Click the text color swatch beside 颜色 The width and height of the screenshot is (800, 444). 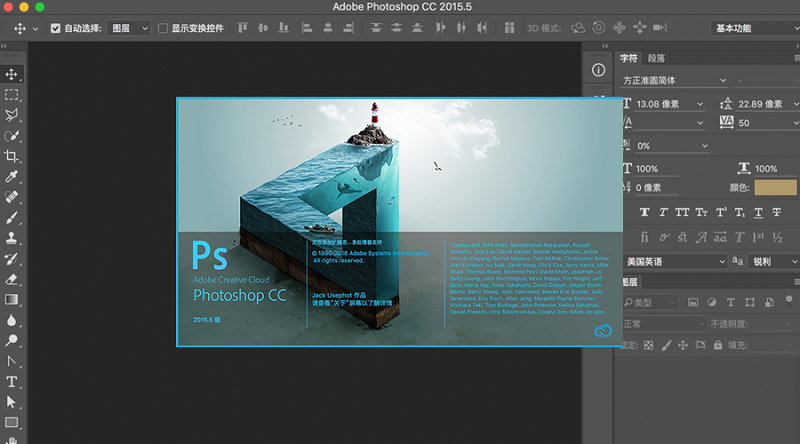(x=776, y=187)
